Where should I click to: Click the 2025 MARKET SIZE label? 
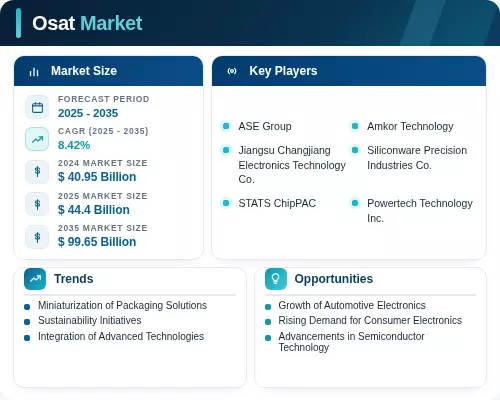103,196
